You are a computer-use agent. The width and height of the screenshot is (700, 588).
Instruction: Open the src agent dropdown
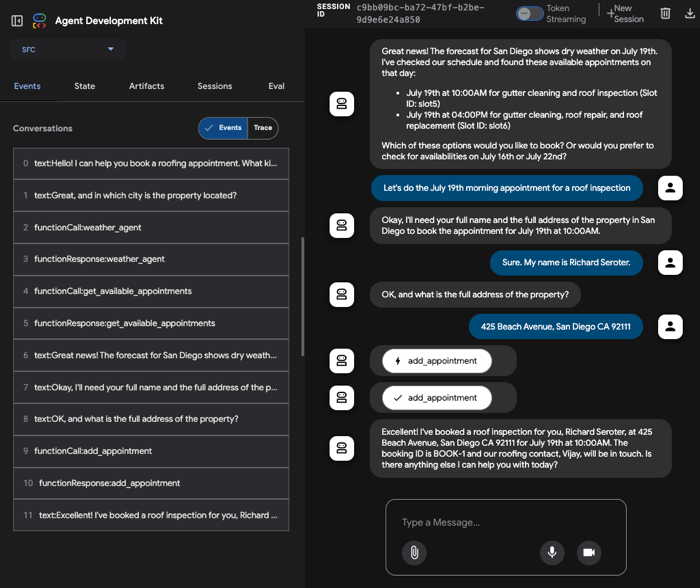point(67,49)
